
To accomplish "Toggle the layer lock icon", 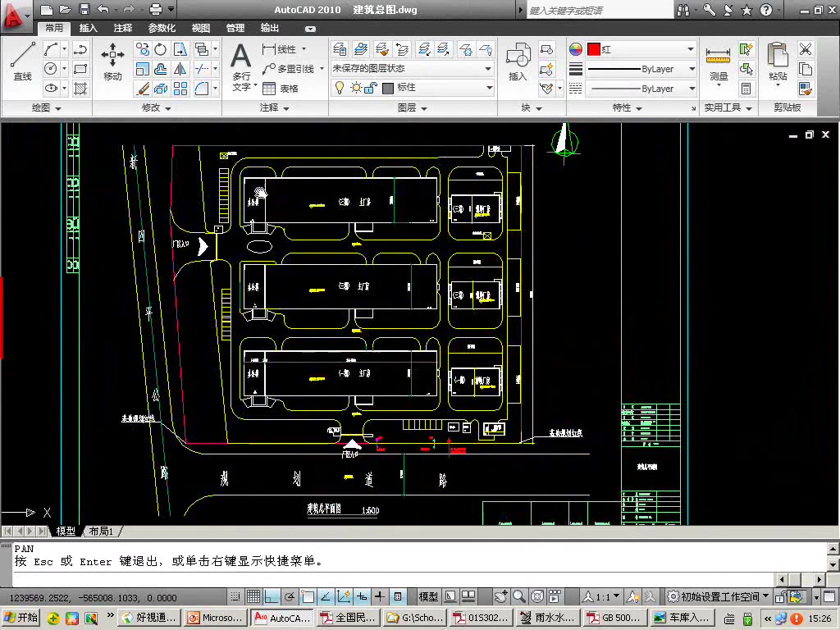I will 372,87.
